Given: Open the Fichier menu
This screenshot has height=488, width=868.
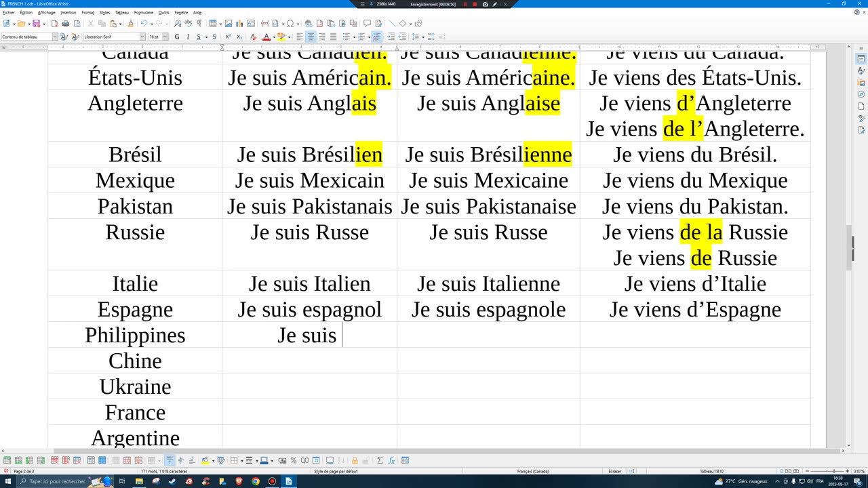Looking at the screenshot, I should point(8,12).
